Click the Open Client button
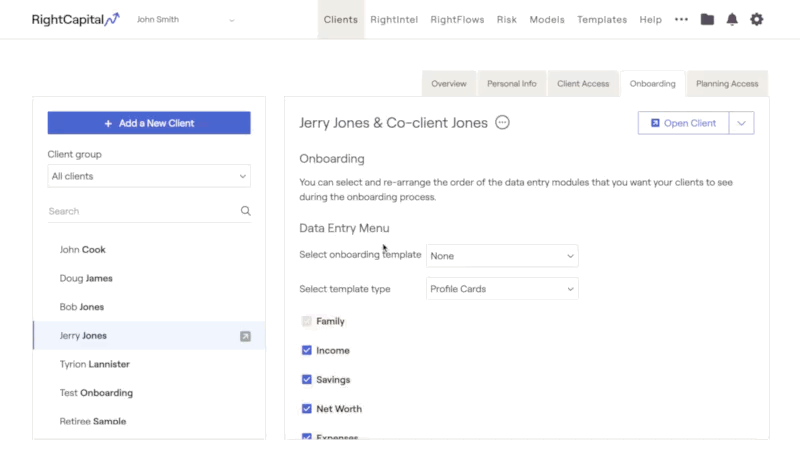Image resolution: width=800 pixels, height=454 pixels. [x=683, y=123]
